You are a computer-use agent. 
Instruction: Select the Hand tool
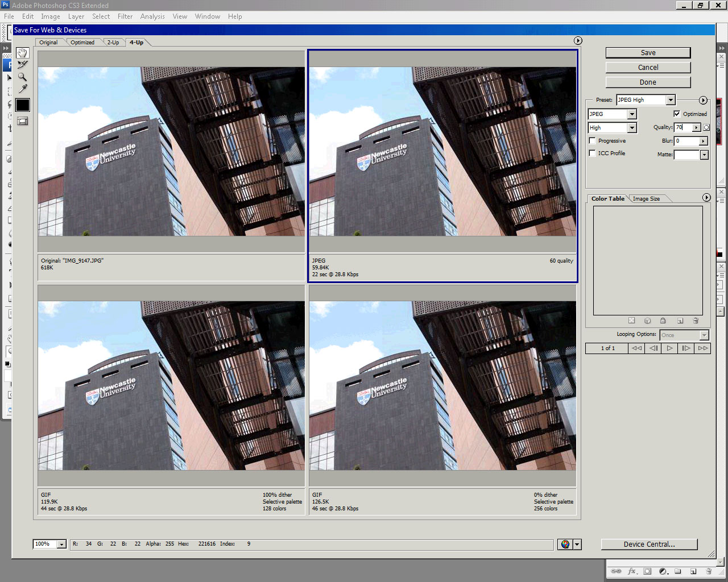click(22, 53)
